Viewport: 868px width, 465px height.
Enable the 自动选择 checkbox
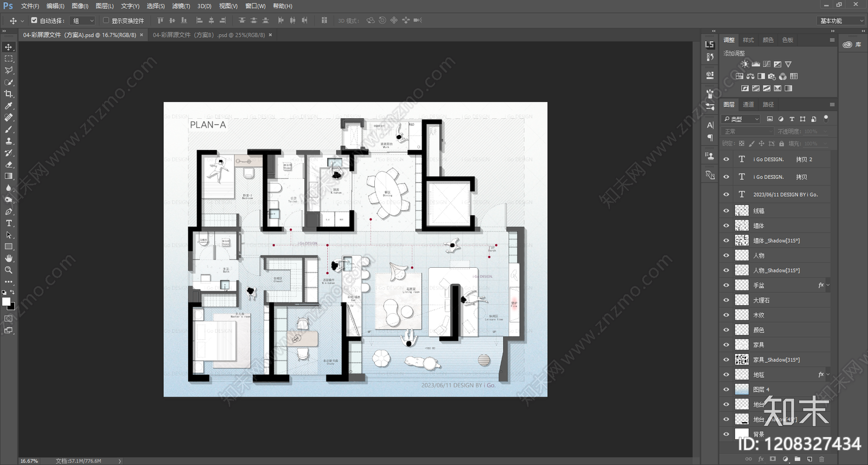click(34, 21)
